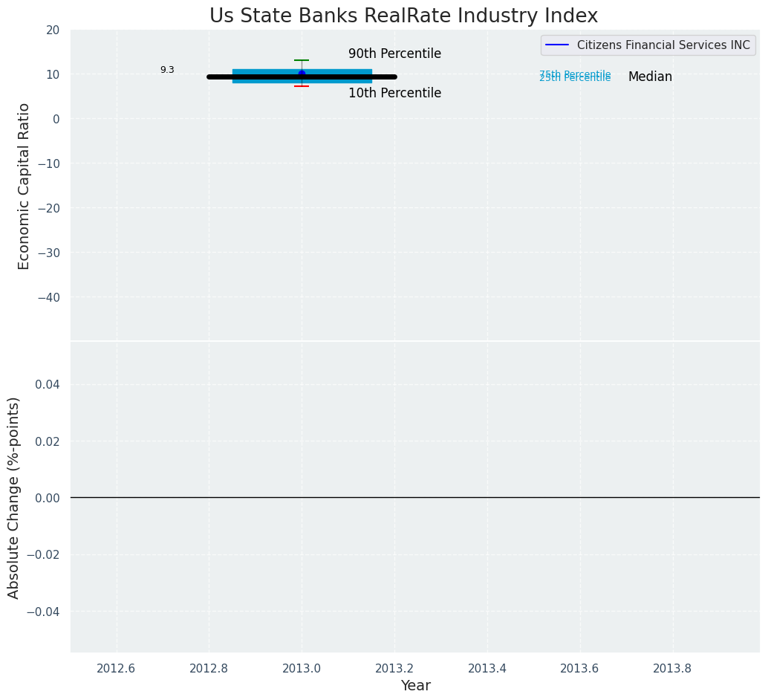Screen dimensions: 768x700
Task: Click the left end of the black median bar
Action: 211,77
